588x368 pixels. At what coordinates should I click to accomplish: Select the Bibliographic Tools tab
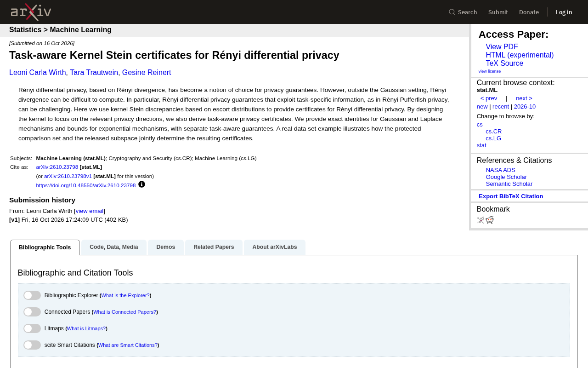[45, 247]
